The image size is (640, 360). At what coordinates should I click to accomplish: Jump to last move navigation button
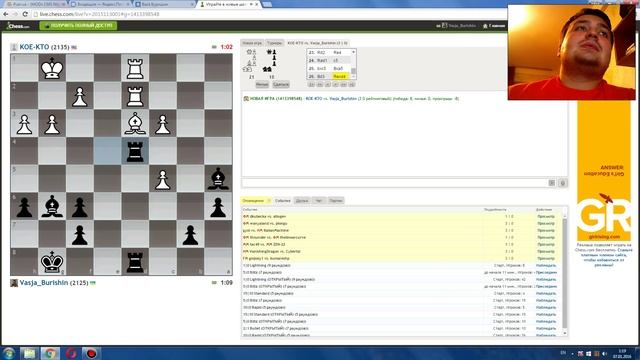coord(351,84)
